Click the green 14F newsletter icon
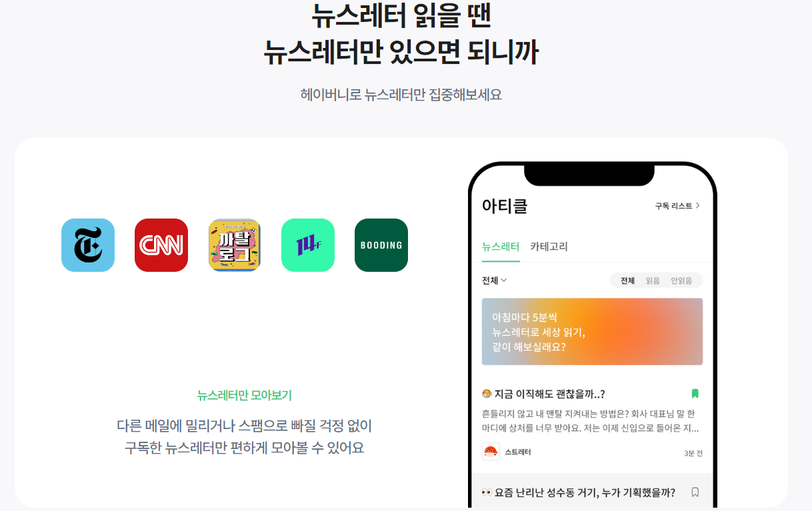 308,245
